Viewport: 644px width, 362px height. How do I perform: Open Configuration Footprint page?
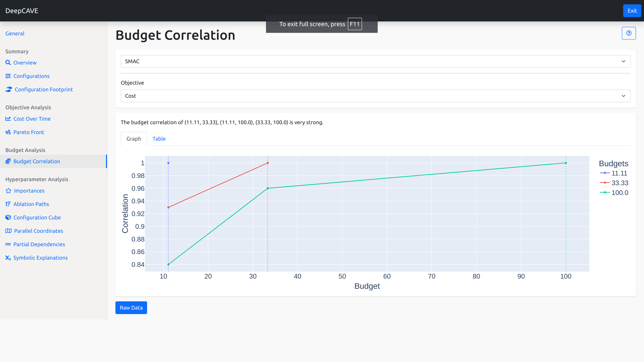[44, 89]
